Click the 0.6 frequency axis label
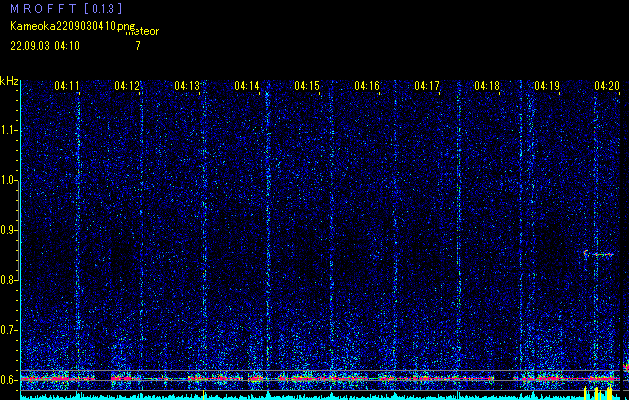Viewport: 629px width, 400px height. click(7, 380)
